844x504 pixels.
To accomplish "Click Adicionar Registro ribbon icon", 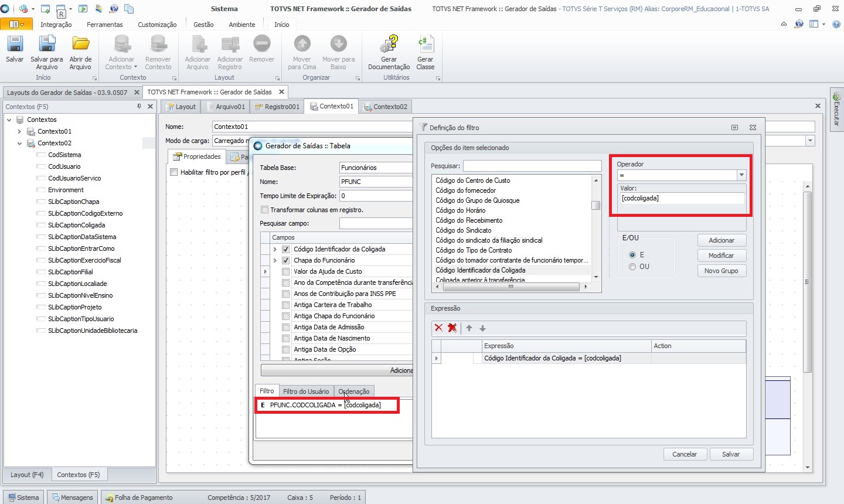I will (230, 45).
